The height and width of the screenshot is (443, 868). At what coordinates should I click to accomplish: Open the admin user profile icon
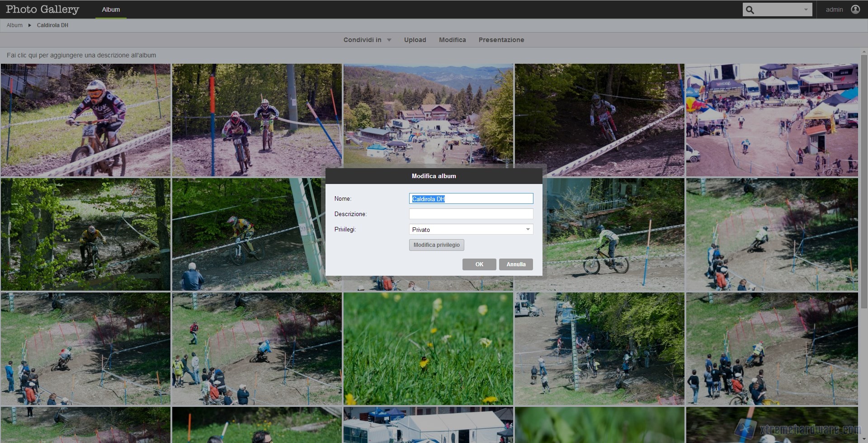[x=855, y=9]
